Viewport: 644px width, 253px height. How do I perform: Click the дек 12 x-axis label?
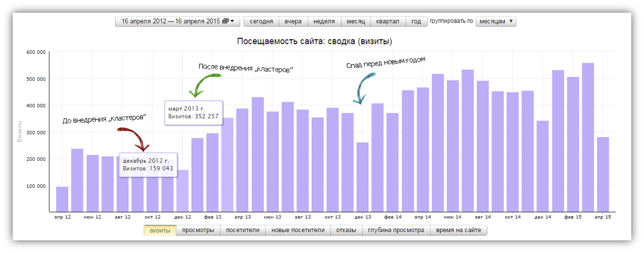(x=182, y=217)
